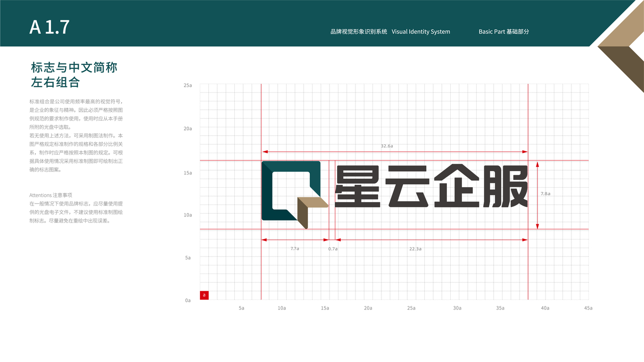The width and height of the screenshot is (644, 362).
Task: Click the 40a horizontal axis label
Action: [545, 308]
